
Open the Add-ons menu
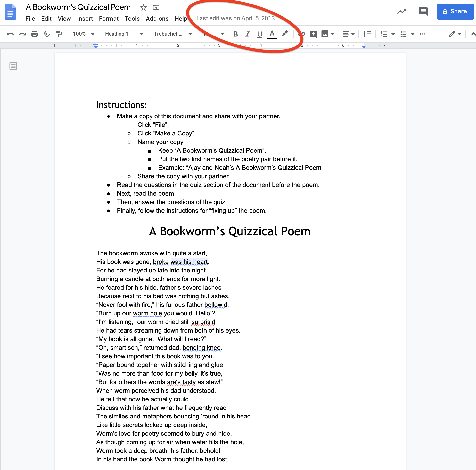[x=157, y=19]
